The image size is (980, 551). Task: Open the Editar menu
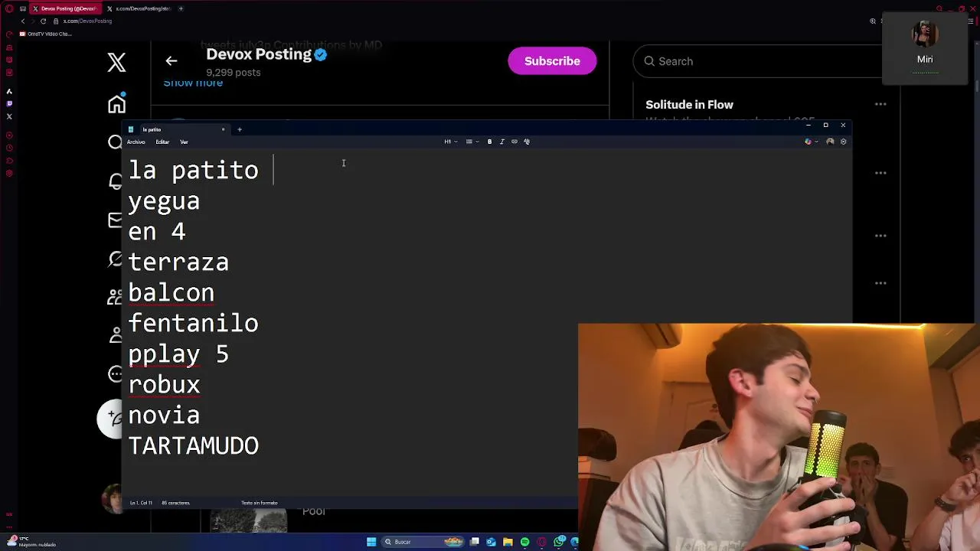pos(162,142)
